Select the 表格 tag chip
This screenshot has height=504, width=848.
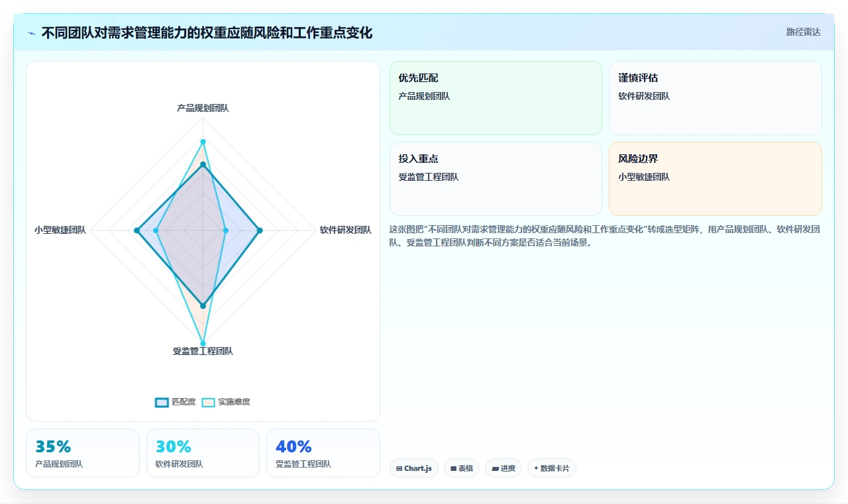[x=462, y=468]
